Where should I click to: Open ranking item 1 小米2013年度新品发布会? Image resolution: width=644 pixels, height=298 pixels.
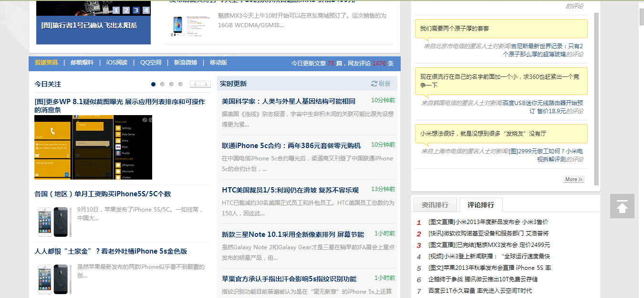click(x=488, y=222)
